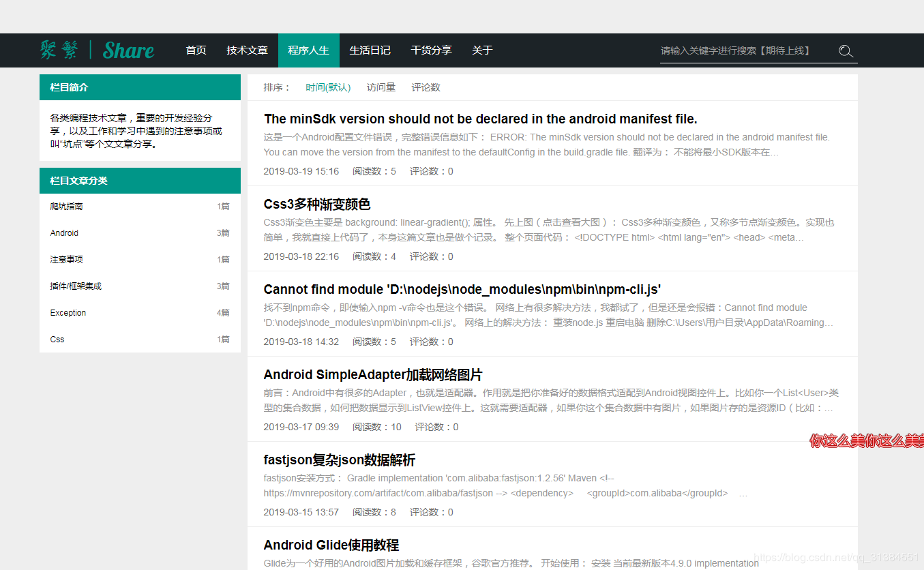Click the date 2019-03-19 15:16
Image resolution: width=924 pixels, height=570 pixels.
tap(301, 171)
